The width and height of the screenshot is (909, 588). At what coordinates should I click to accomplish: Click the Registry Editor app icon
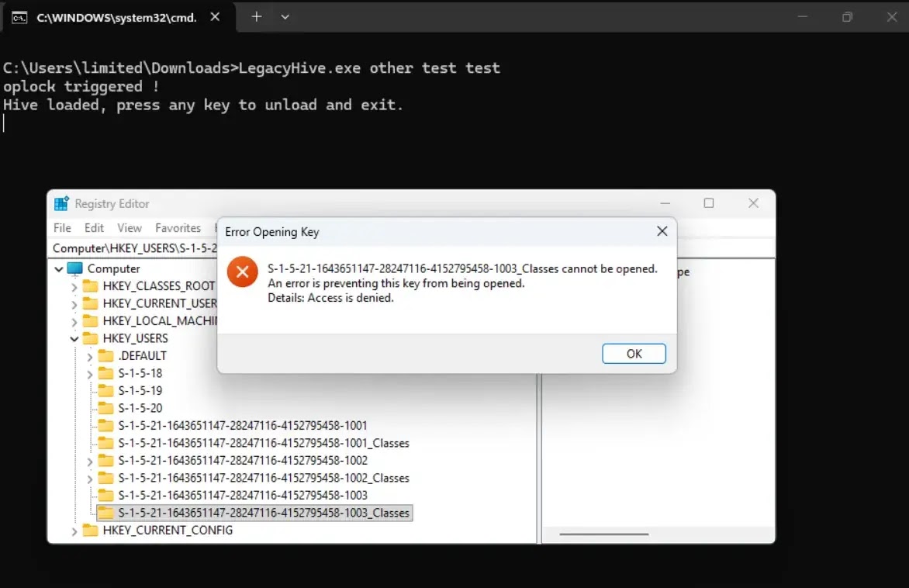tap(61, 203)
